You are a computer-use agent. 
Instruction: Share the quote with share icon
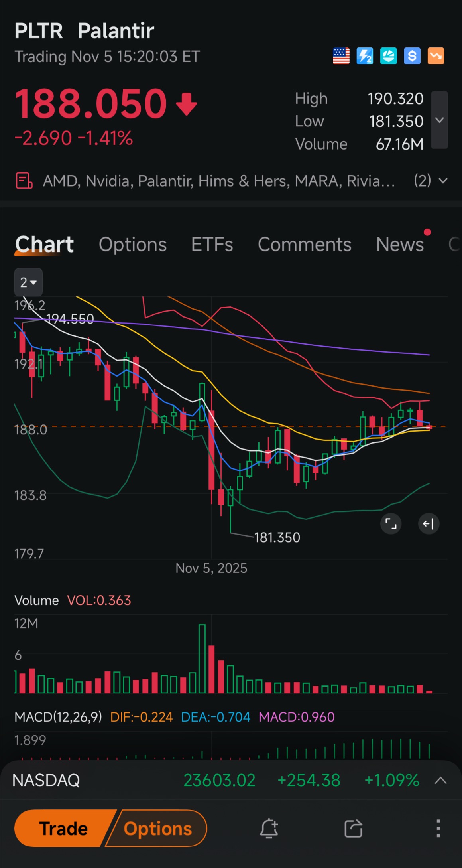(353, 829)
